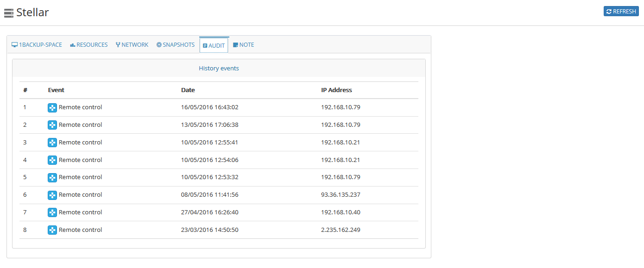The width and height of the screenshot is (644, 268).
Task: Open the NETWORK tab
Action: tap(132, 45)
